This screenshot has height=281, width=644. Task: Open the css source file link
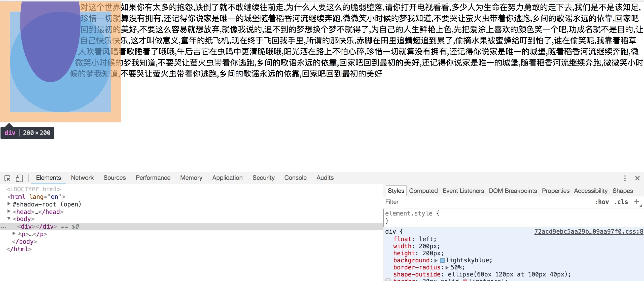589,232
